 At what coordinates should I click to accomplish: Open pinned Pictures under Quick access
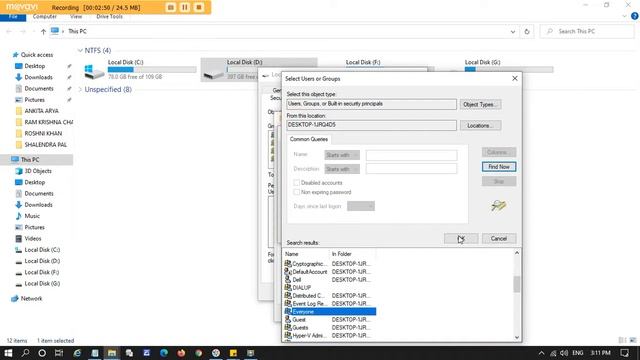(34, 100)
